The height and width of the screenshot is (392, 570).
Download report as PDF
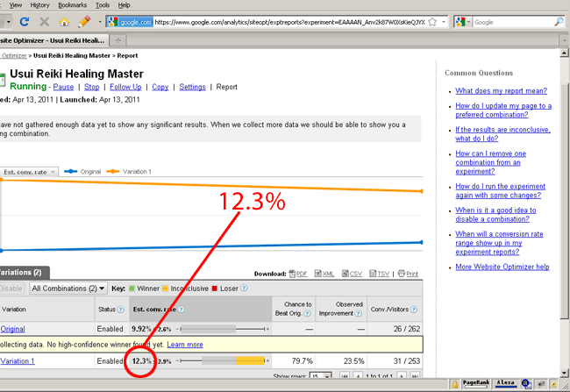tap(297, 274)
